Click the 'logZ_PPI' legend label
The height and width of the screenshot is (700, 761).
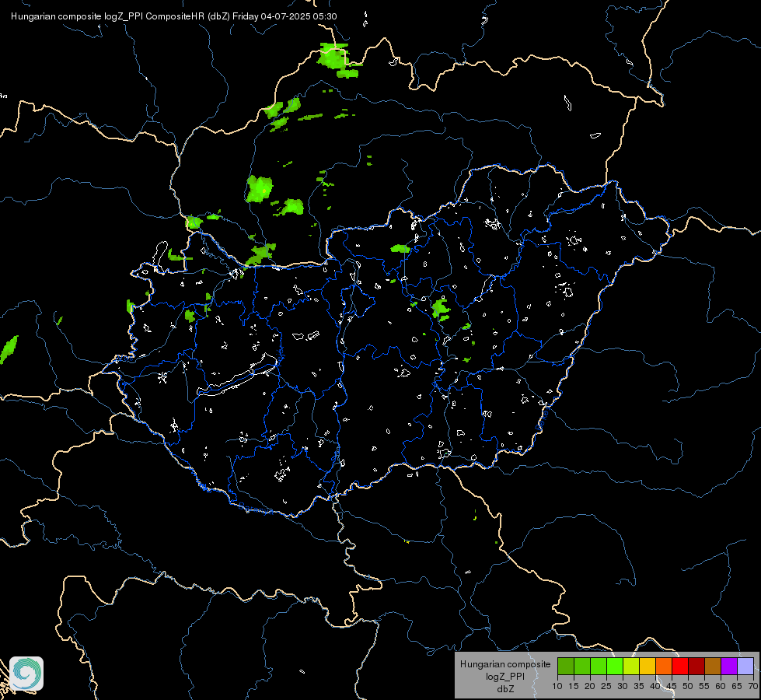505,676
